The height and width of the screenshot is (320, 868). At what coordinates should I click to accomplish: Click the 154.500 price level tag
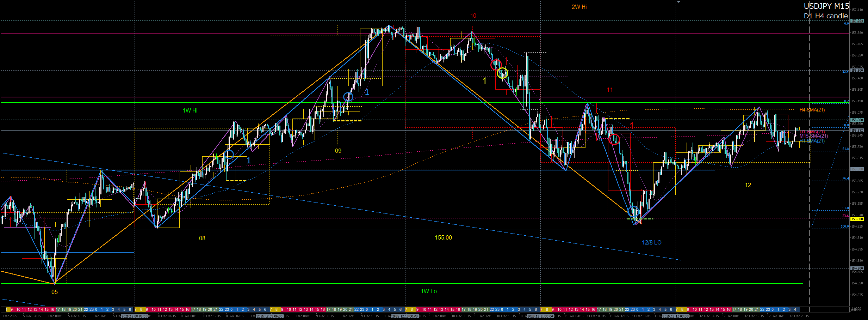pyautogui.click(x=857, y=268)
